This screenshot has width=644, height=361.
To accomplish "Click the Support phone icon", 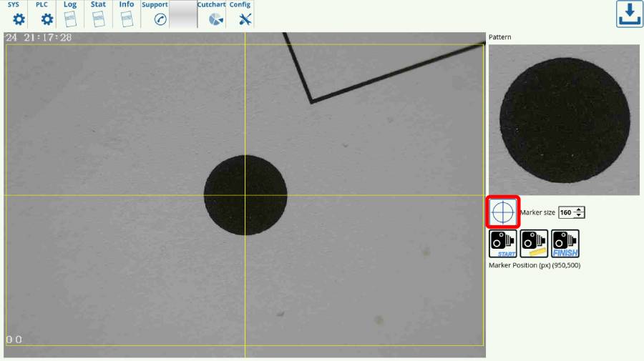I will click(160, 19).
